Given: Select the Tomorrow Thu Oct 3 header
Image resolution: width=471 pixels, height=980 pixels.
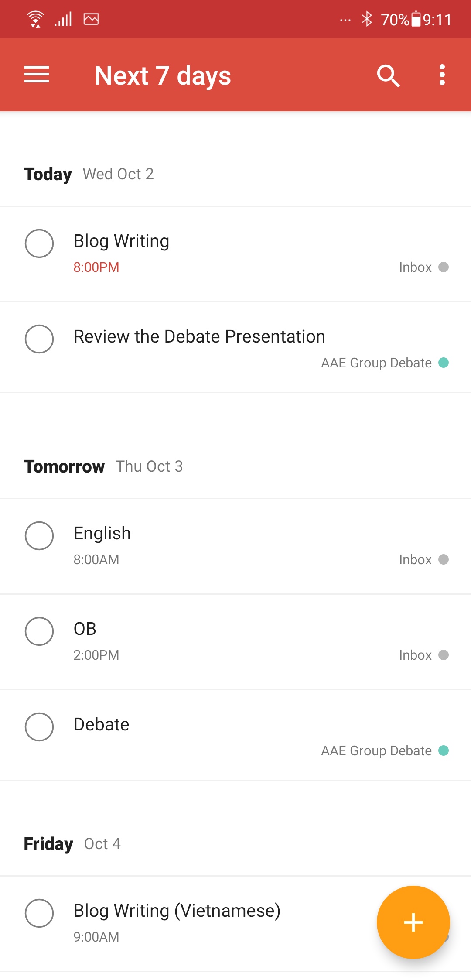Looking at the screenshot, I should pos(103,466).
